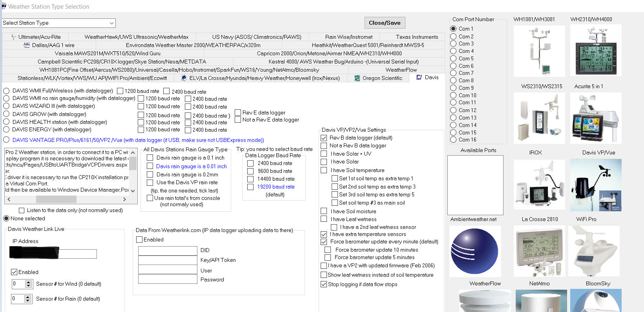Select the Davis VP/Vue station picture
Viewport: 644px width, 312px height.
596,185
